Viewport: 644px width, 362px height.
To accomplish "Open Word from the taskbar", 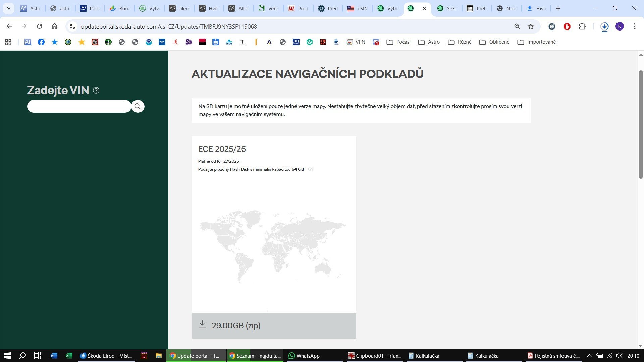I will click(54, 356).
